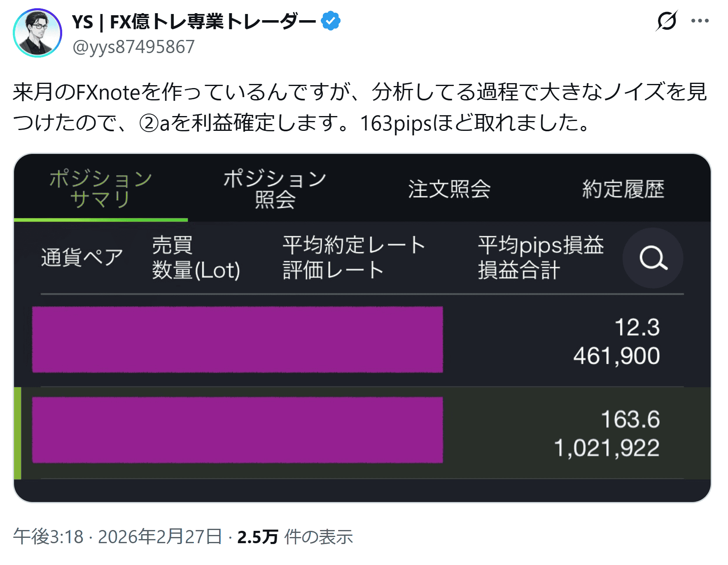Click the blue verified badge
The height and width of the screenshot is (565, 728).
coord(330,21)
